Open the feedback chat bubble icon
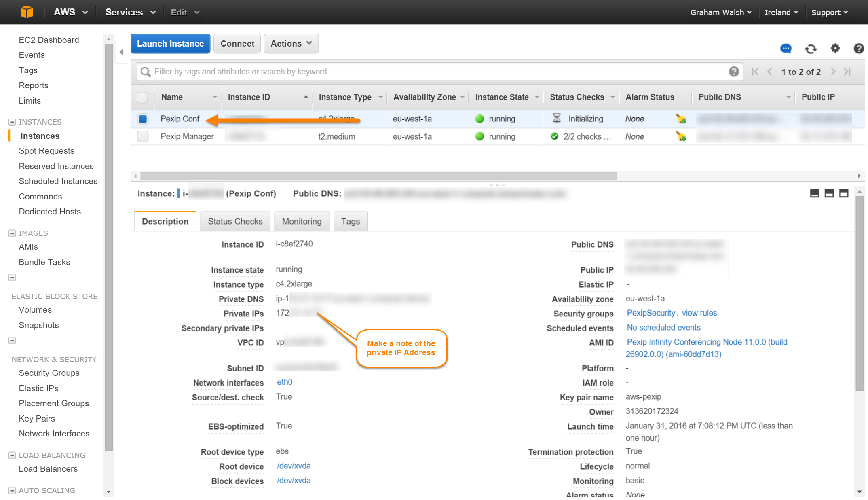868x500 pixels. (x=786, y=49)
